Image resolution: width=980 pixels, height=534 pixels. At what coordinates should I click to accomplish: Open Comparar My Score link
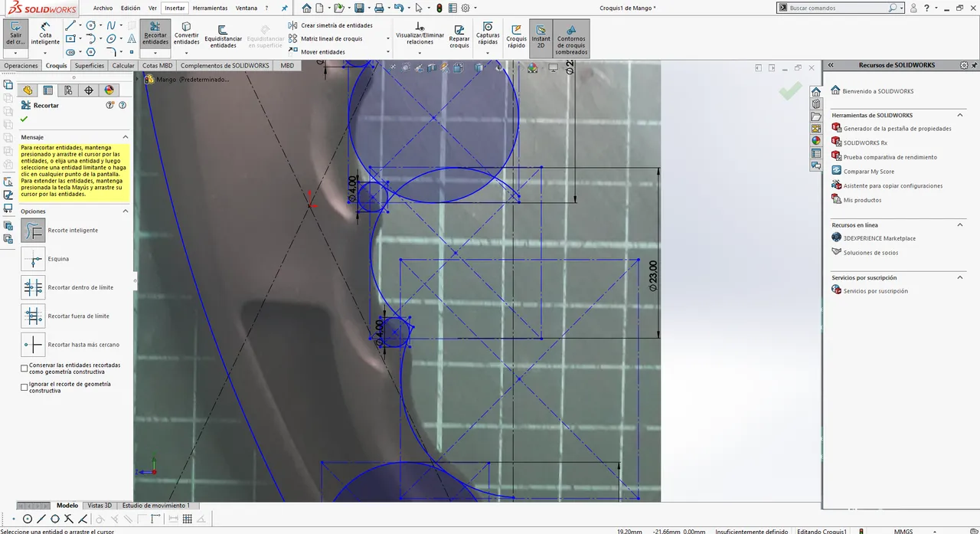869,172
